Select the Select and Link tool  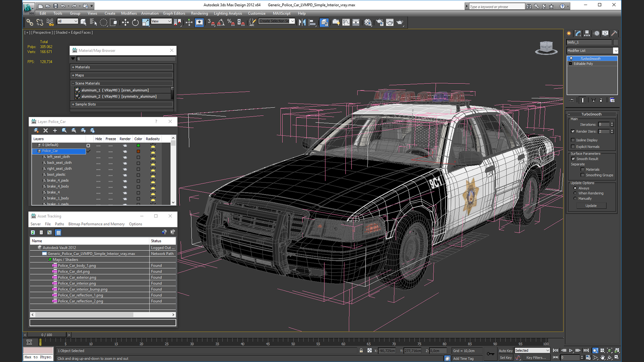30,22
